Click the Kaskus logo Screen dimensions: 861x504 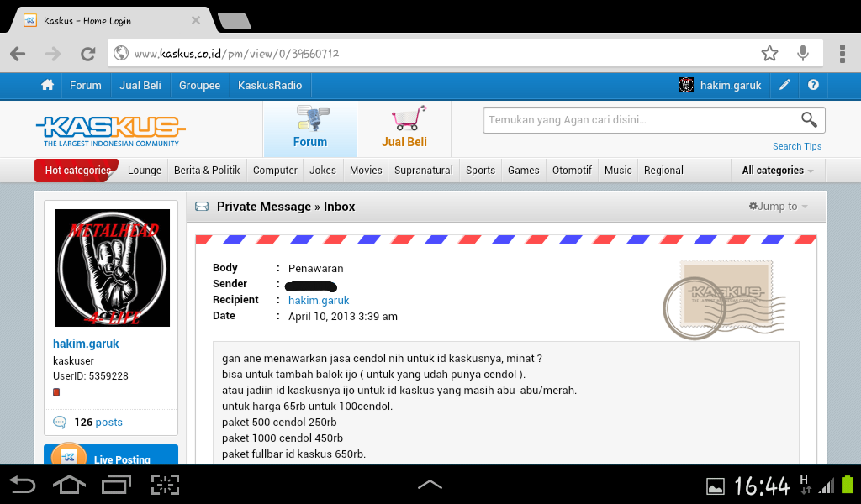(x=111, y=130)
